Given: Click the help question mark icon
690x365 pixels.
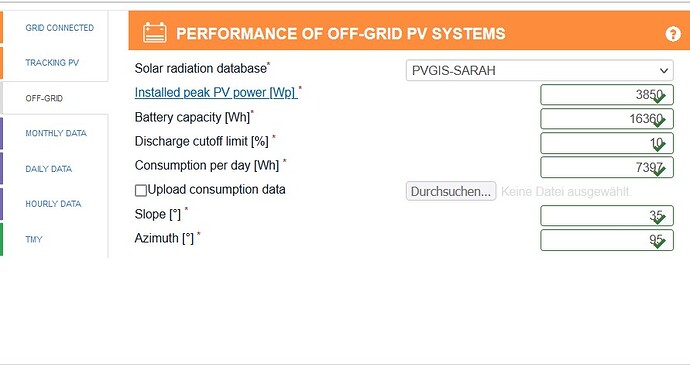Looking at the screenshot, I should coord(673,34).
